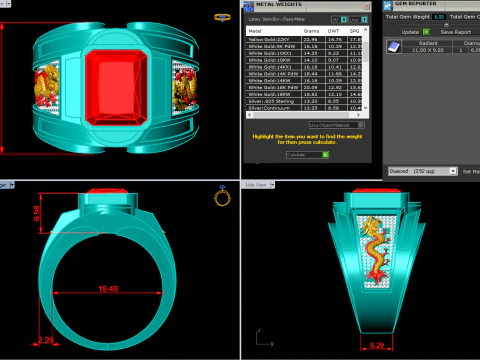Click the Total Gem Weight value field
This screenshot has width=480, height=360.
[x=439, y=17]
